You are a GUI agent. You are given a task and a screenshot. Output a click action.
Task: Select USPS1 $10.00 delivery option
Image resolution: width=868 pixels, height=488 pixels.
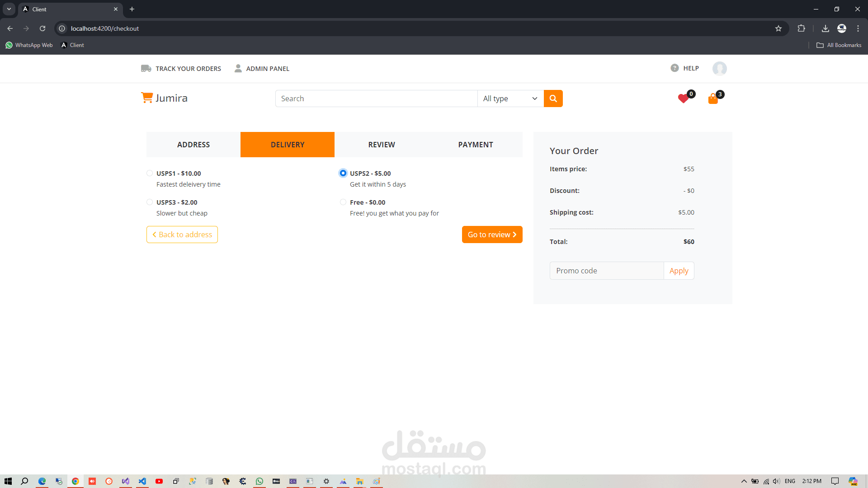click(x=150, y=174)
